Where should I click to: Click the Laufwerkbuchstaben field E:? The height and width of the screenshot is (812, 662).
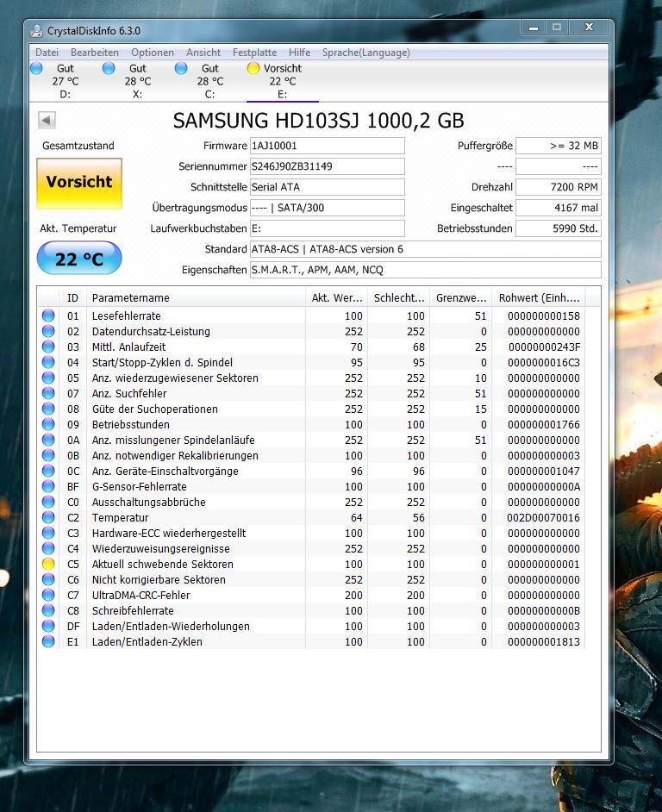point(328,228)
